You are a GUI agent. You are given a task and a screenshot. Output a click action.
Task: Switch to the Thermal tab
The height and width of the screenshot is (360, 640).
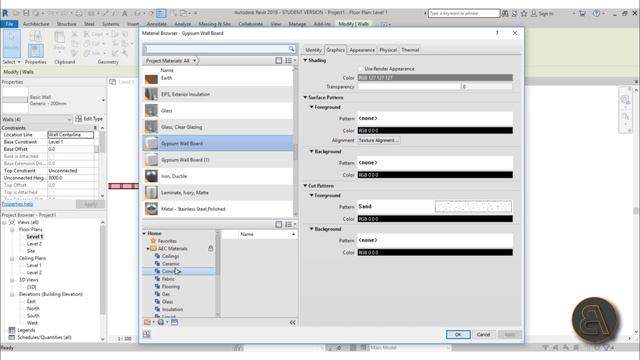pos(410,50)
